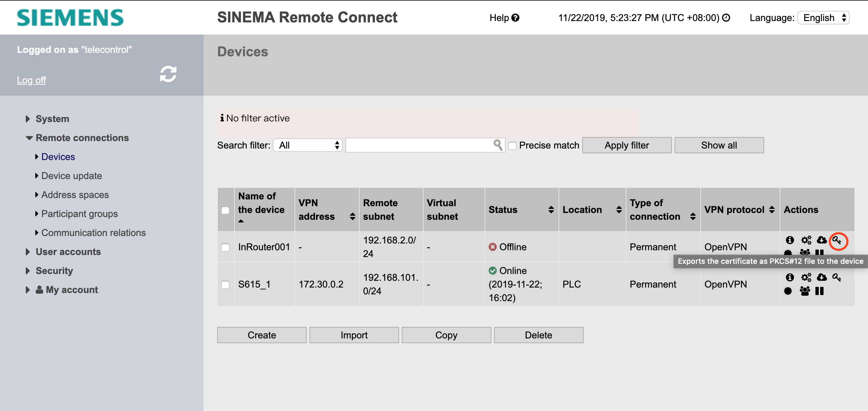The image size is (868, 411).
Task: Click the cloud download icon for S615_1
Action: point(822,277)
